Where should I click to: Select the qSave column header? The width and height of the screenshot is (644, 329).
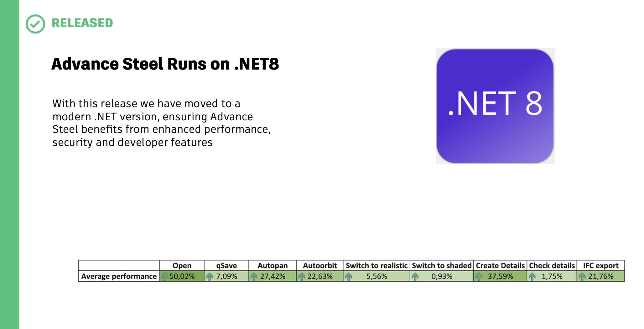(226, 265)
